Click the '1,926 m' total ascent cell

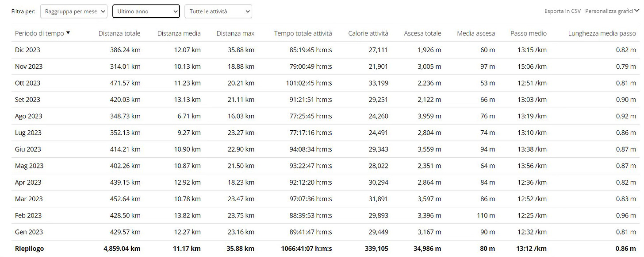[429, 50]
